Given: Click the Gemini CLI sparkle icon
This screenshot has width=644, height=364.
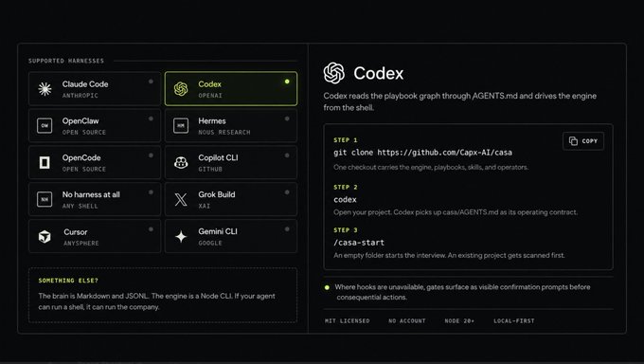Looking at the screenshot, I should click(x=181, y=236).
